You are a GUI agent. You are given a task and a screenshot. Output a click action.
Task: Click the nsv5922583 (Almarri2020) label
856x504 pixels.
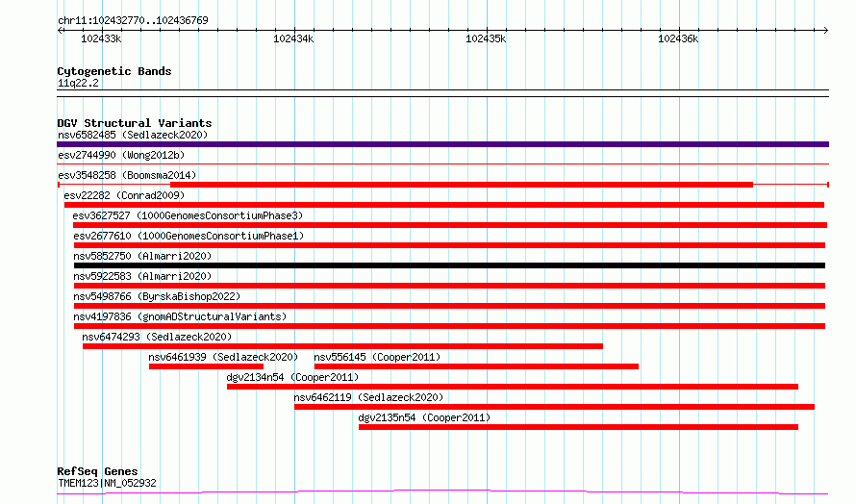[142, 276]
